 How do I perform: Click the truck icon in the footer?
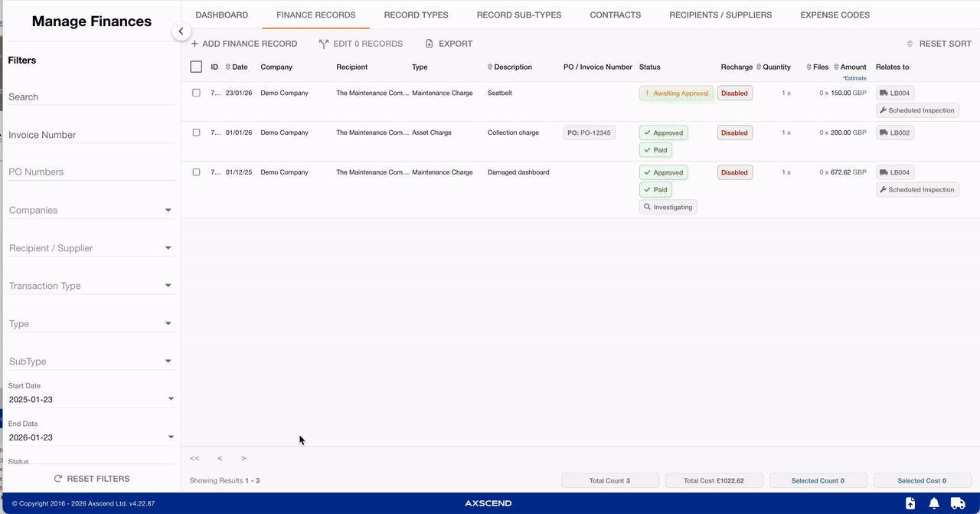pos(957,503)
